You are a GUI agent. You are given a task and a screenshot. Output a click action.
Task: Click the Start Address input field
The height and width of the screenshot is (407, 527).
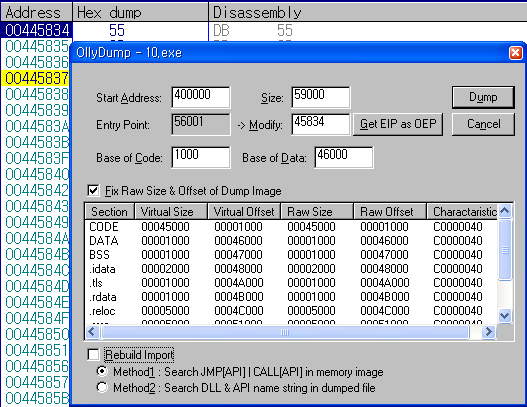pyautogui.click(x=201, y=97)
